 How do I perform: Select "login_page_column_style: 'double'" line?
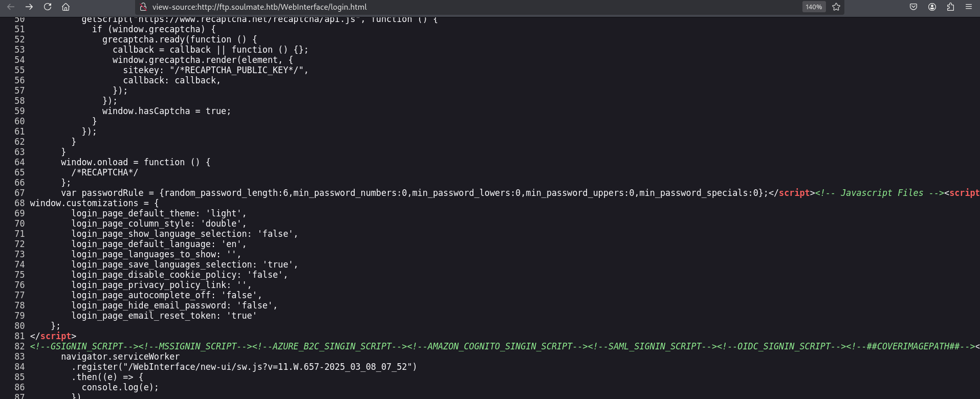click(159, 224)
